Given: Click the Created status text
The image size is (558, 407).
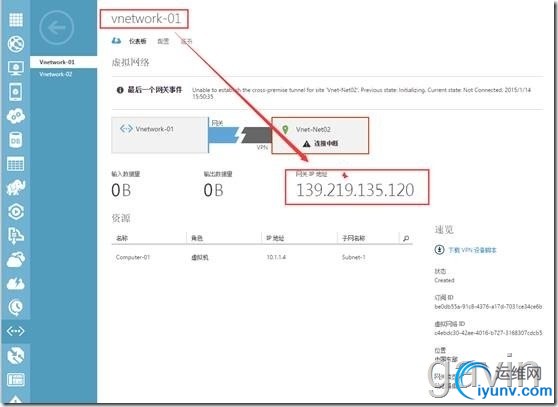Looking at the screenshot, I should (x=444, y=280).
